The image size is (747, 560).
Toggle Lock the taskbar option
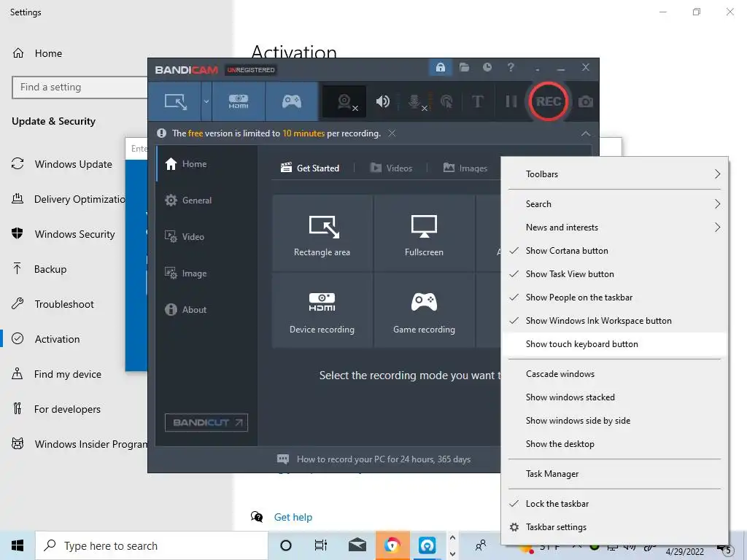tap(614, 505)
